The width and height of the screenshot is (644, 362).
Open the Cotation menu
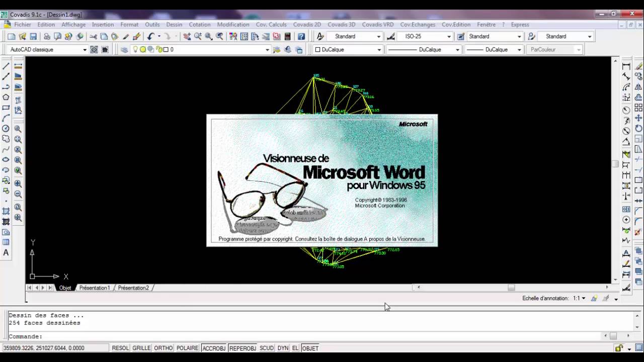(x=200, y=24)
